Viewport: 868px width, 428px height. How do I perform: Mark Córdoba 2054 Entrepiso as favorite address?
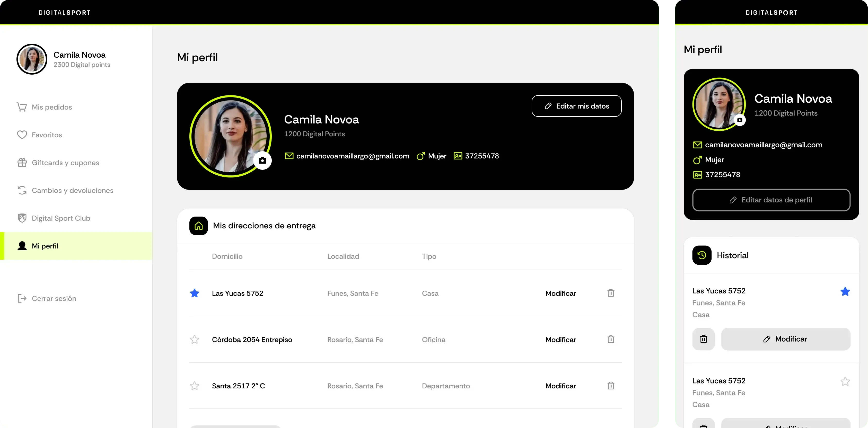pyautogui.click(x=195, y=340)
